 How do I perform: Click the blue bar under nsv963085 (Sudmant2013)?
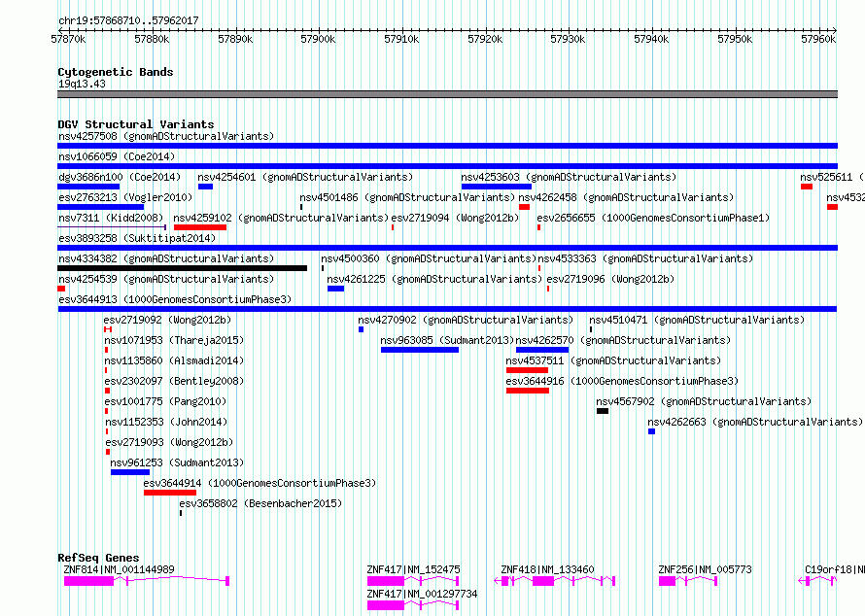point(419,350)
